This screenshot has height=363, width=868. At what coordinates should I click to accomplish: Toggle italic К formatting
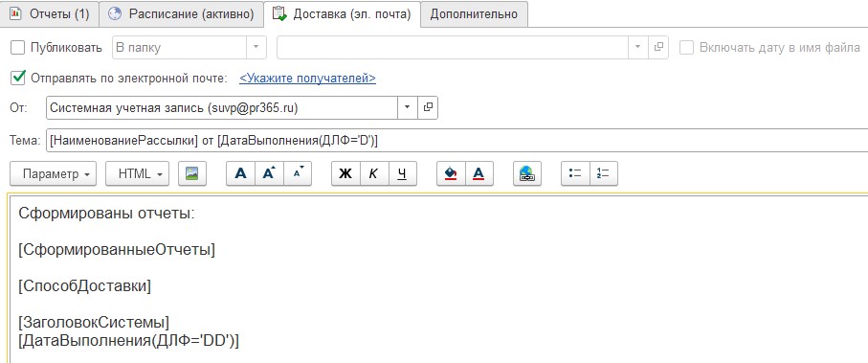(x=374, y=173)
